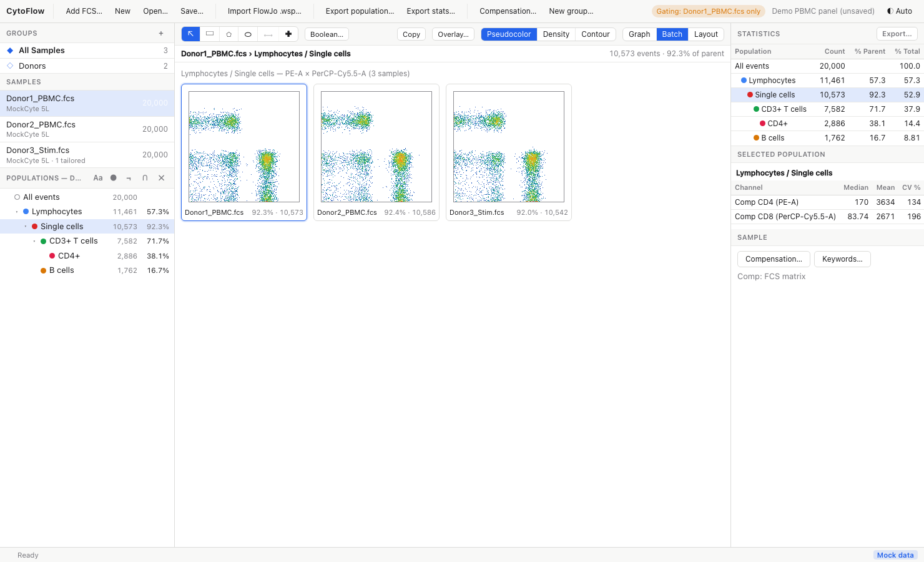The image size is (924, 562).
Task: Collapse the Lymphocytes population node
Action: [17, 212]
